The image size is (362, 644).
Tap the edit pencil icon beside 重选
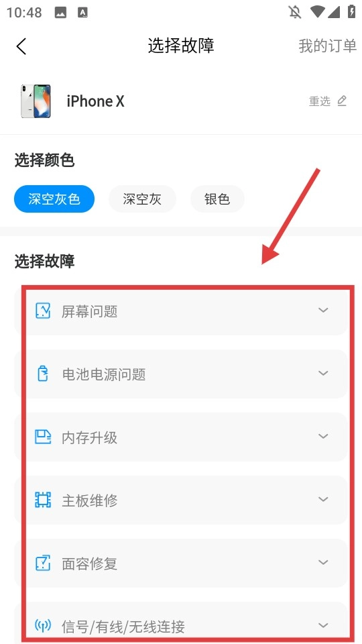(342, 101)
